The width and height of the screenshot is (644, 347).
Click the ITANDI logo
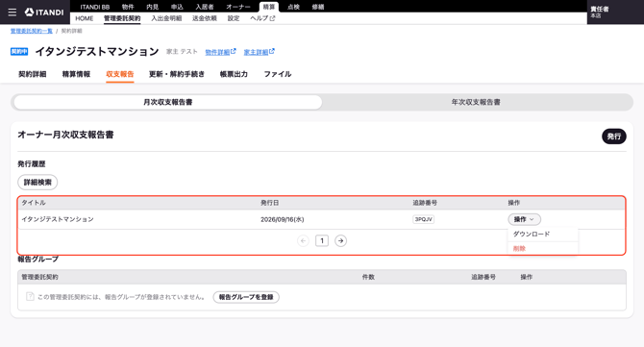pyautogui.click(x=44, y=12)
